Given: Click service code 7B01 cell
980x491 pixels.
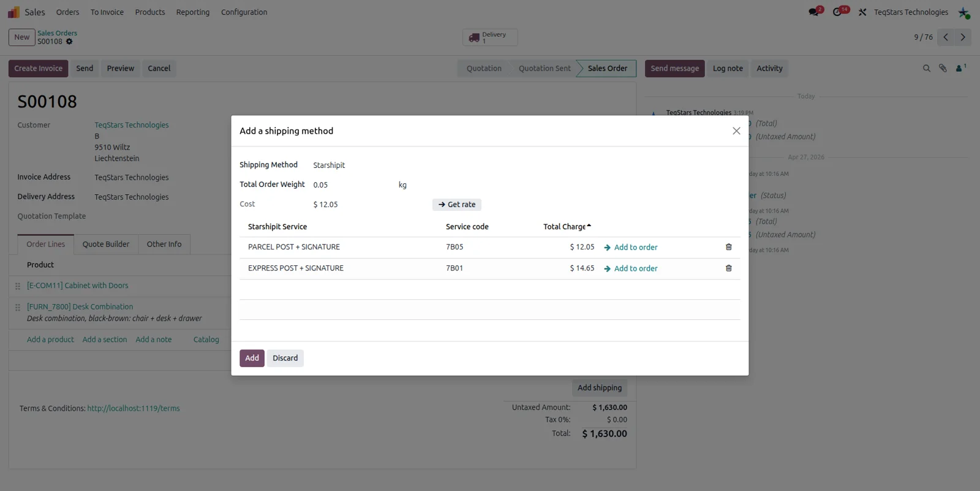Looking at the screenshot, I should 454,268.
